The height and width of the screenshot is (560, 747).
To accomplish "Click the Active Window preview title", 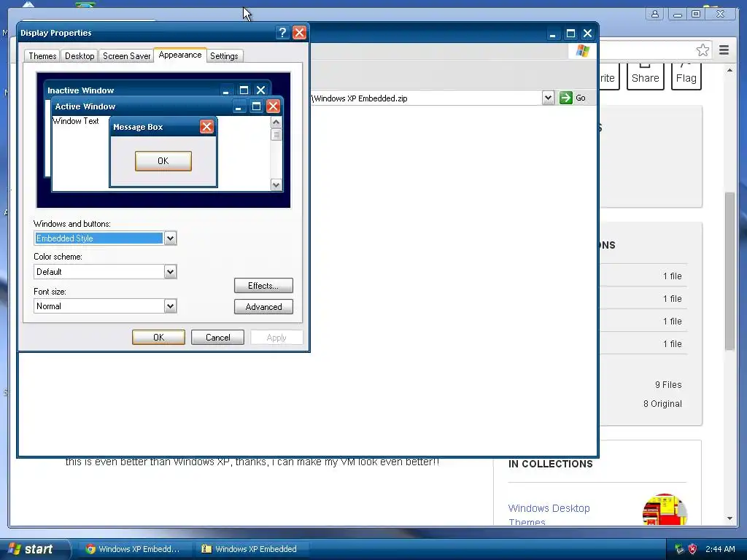I will coord(85,106).
